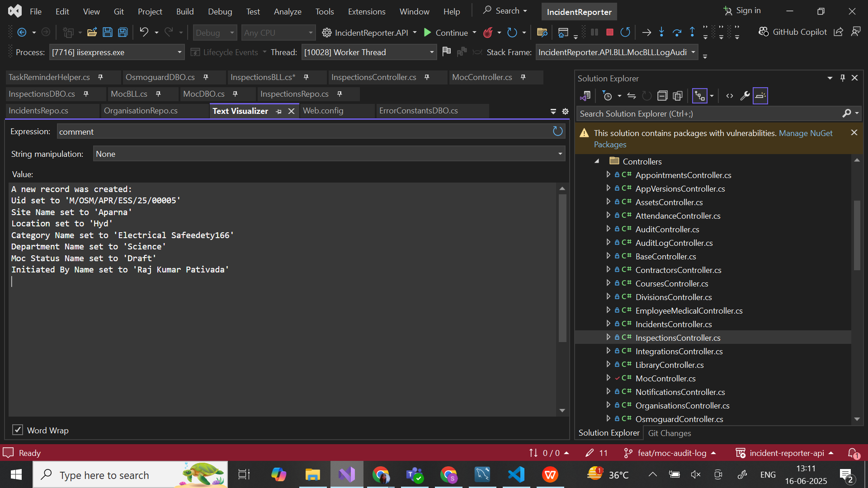Click the Save All toolbar icon
The width and height of the screenshot is (868, 488).
tap(123, 32)
